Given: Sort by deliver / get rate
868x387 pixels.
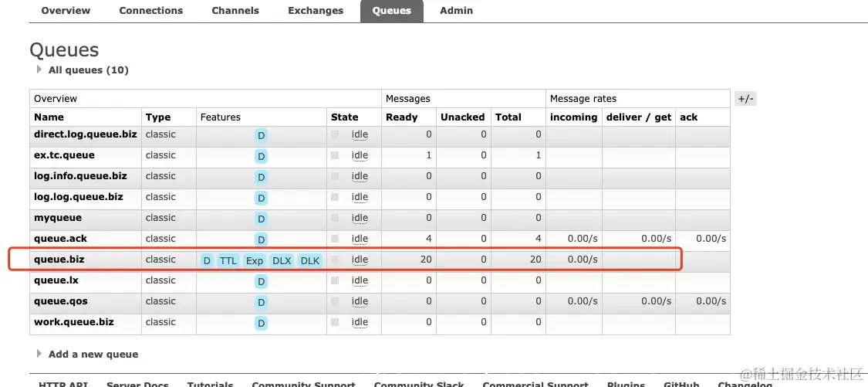Looking at the screenshot, I should (639, 117).
